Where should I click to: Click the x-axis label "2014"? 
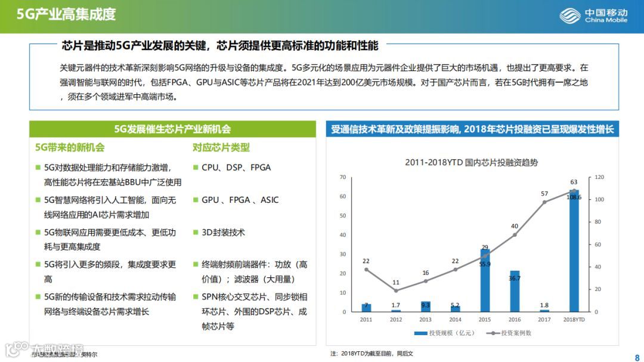[455, 320]
